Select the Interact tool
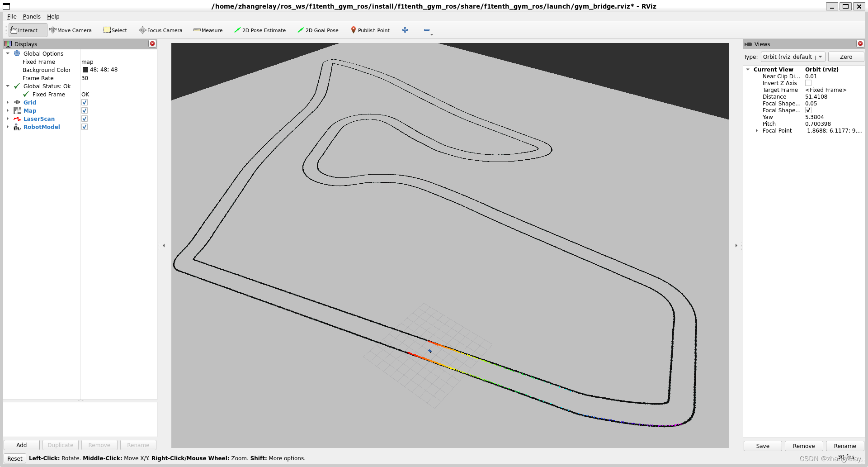 (x=24, y=30)
